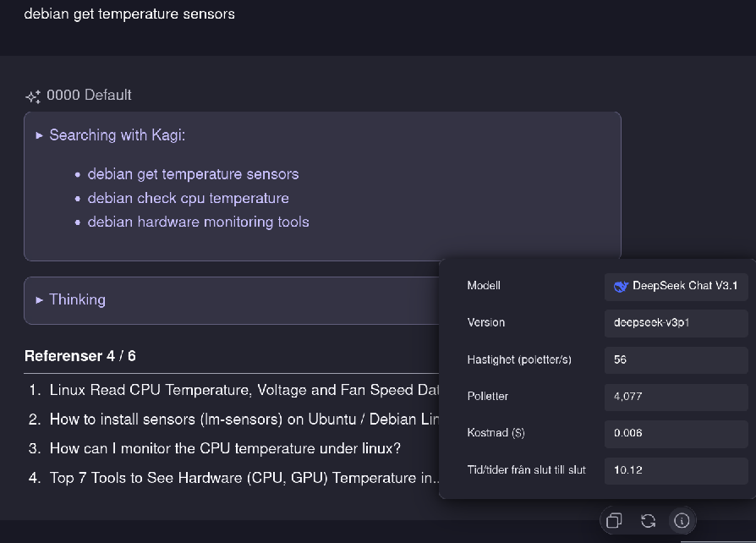Open reference 3 on monitoring CPU temperature
This screenshot has width=756, height=543.
(x=225, y=448)
